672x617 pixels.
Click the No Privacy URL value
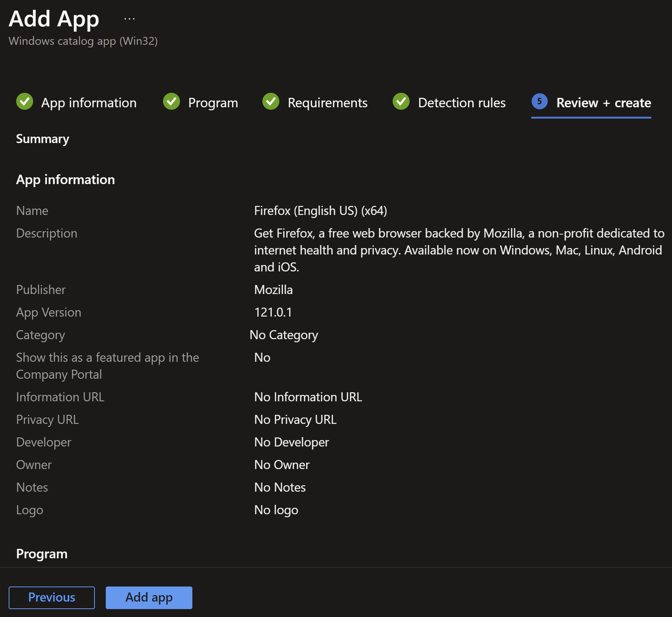(x=296, y=419)
